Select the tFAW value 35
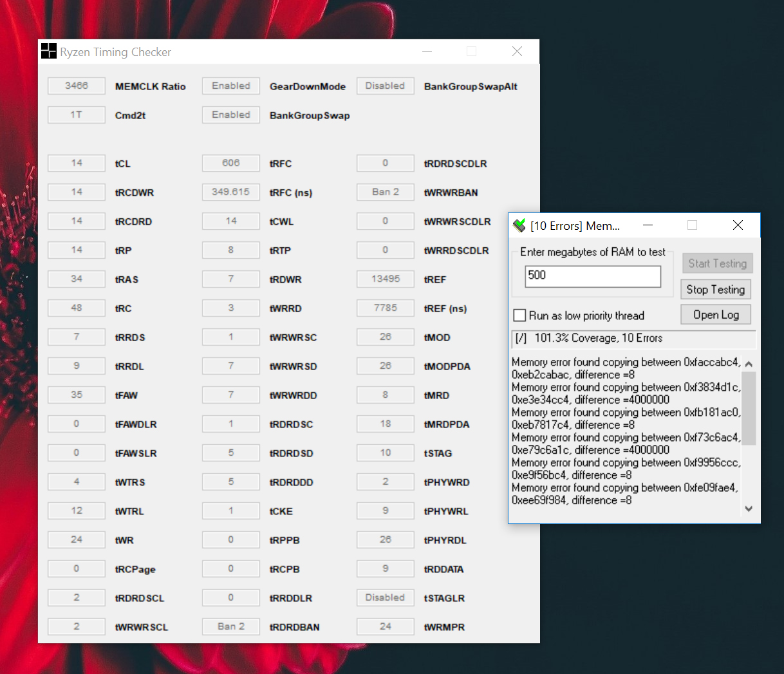The width and height of the screenshot is (784, 674). click(x=77, y=395)
